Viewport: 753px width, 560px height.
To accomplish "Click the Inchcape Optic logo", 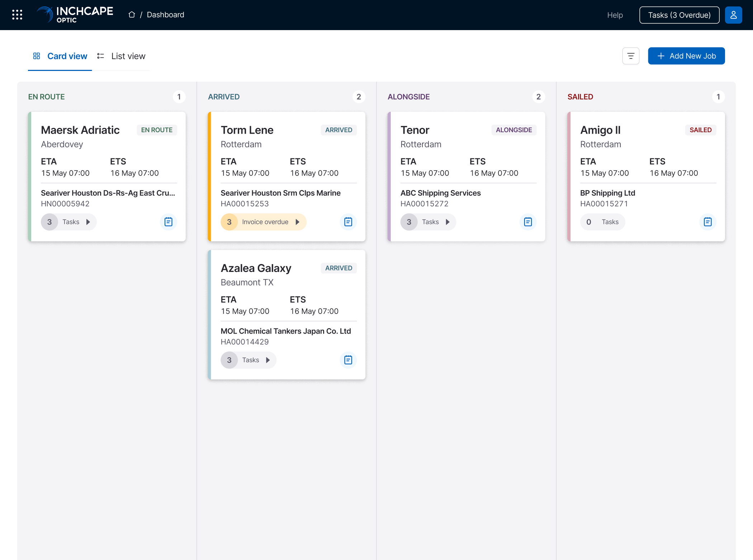I will (75, 15).
